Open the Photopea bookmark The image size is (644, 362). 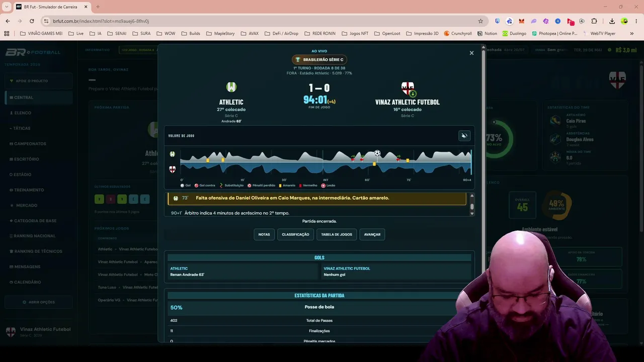pos(554,34)
